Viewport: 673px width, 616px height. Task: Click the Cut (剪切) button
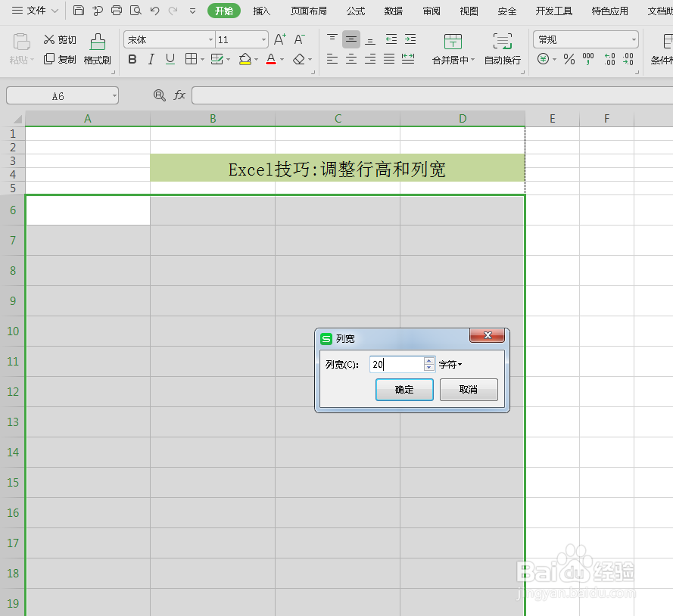click(x=60, y=40)
